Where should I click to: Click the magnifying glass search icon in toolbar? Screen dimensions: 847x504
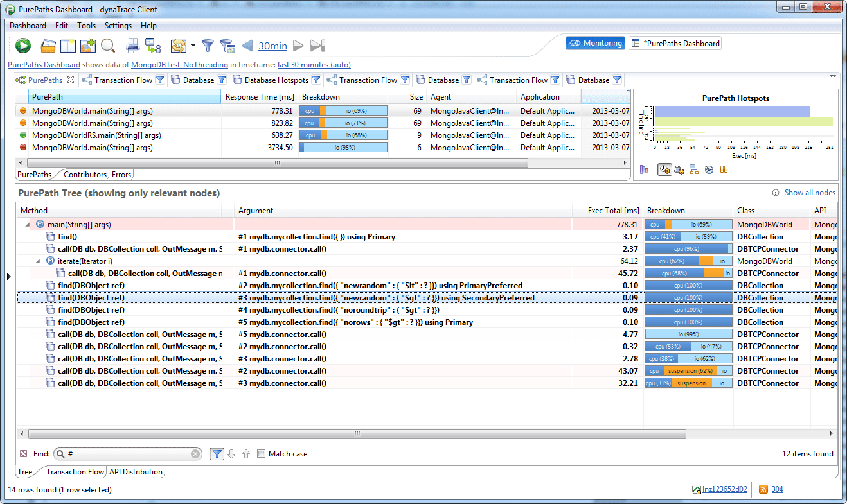tap(108, 46)
